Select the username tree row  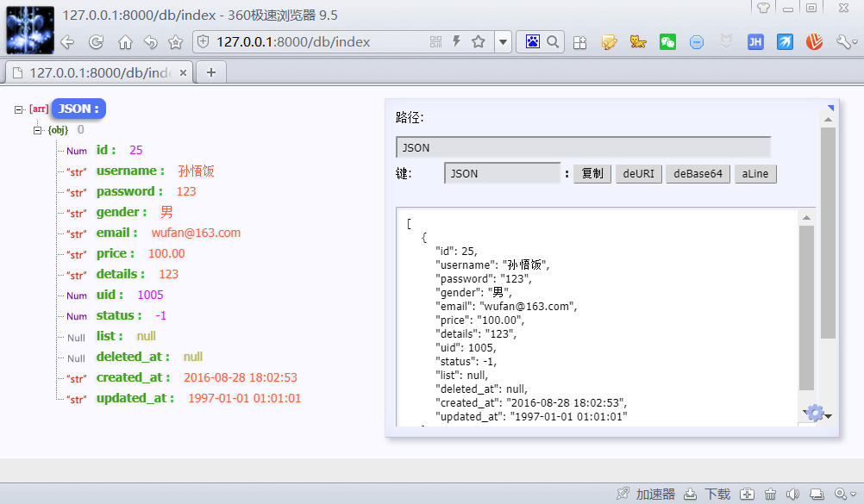click(x=140, y=171)
